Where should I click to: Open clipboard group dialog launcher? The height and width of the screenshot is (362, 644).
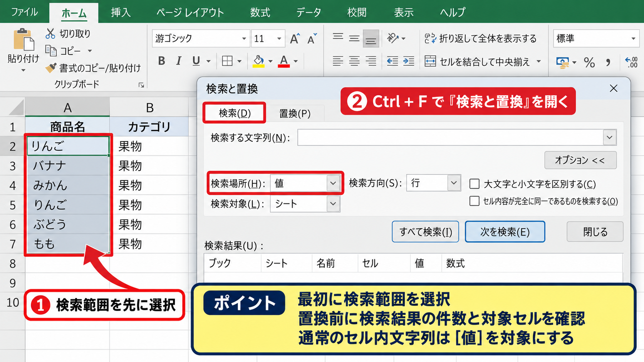point(141,85)
